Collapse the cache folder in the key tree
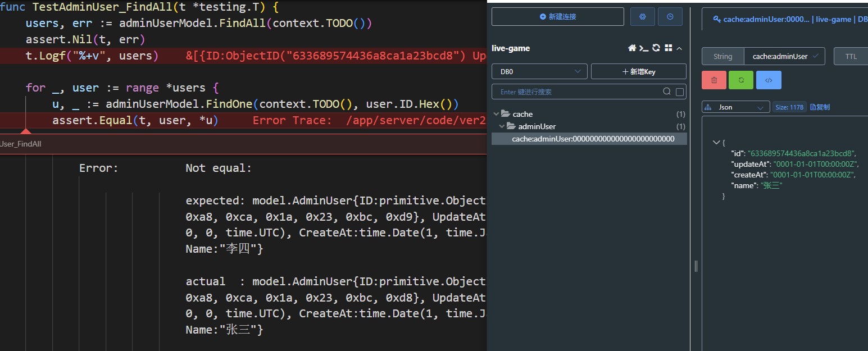Screen dimensions: 868x351 click(497, 113)
